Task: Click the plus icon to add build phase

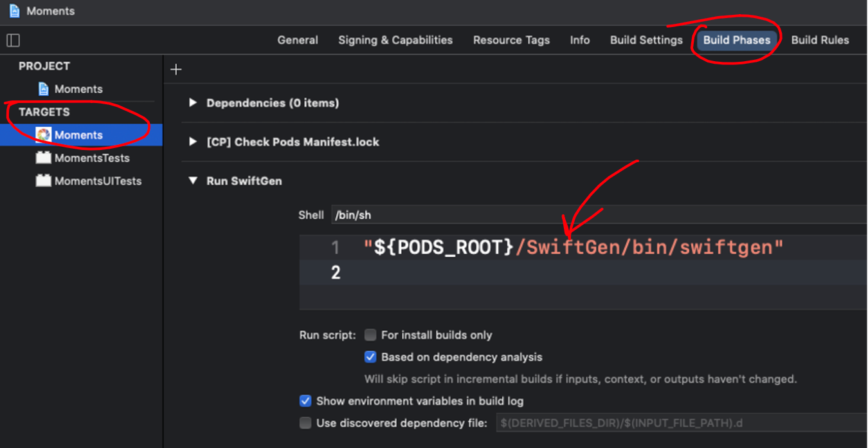Action: coord(176,70)
